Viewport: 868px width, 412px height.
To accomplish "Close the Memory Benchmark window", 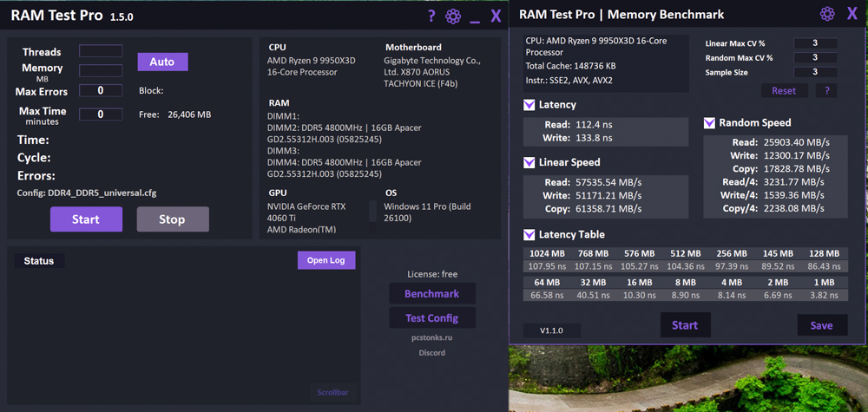I will pos(852,14).
